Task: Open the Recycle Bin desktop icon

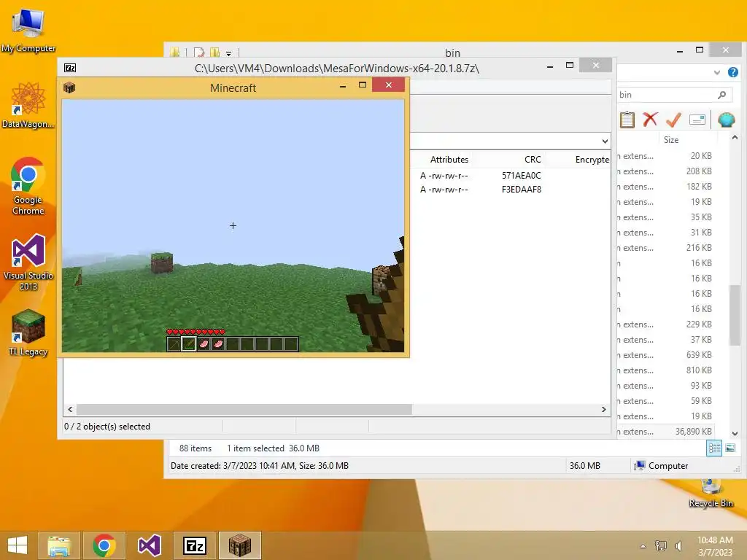Action: pyautogui.click(x=711, y=492)
